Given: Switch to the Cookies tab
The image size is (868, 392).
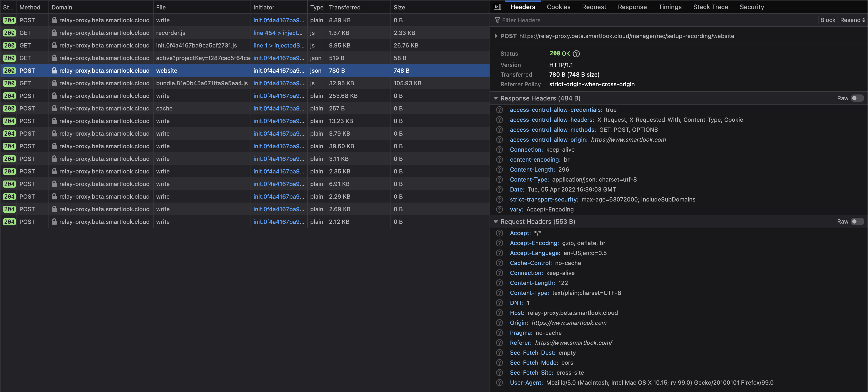Looking at the screenshot, I should pyautogui.click(x=558, y=7).
